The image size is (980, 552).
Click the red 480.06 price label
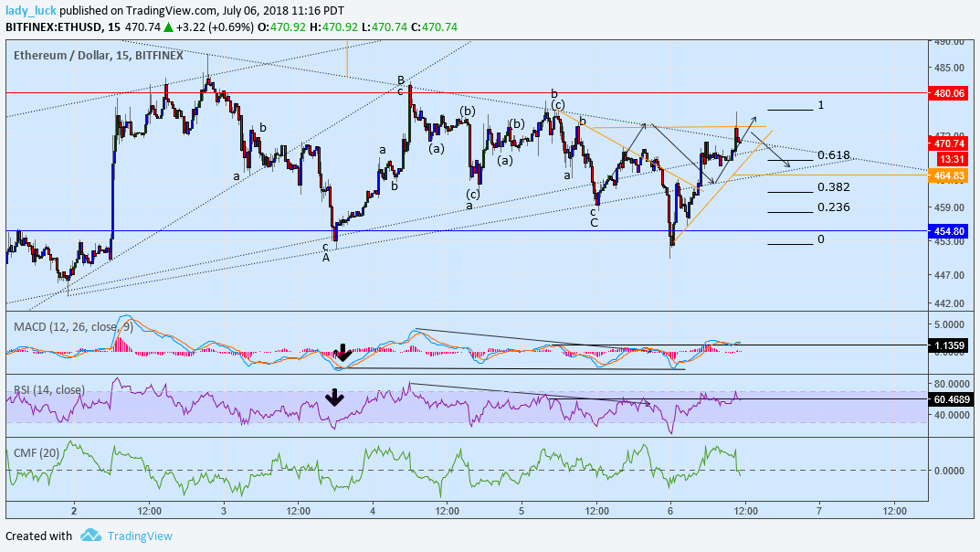click(x=949, y=93)
